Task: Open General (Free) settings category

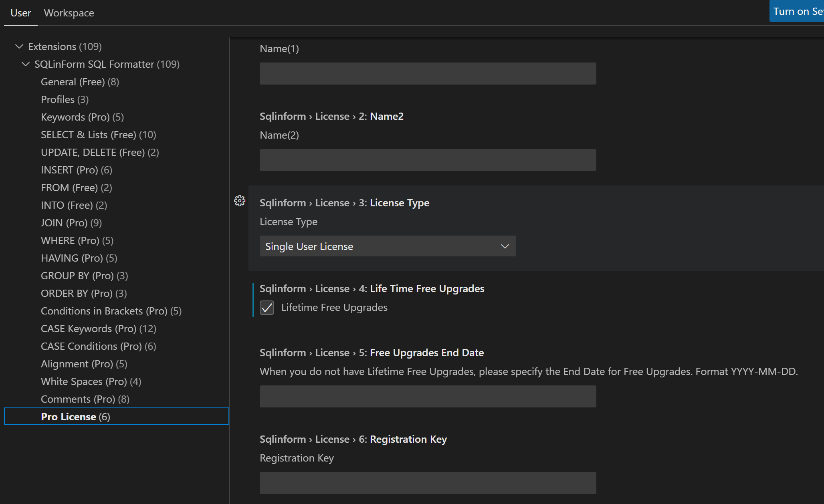Action: pos(80,82)
